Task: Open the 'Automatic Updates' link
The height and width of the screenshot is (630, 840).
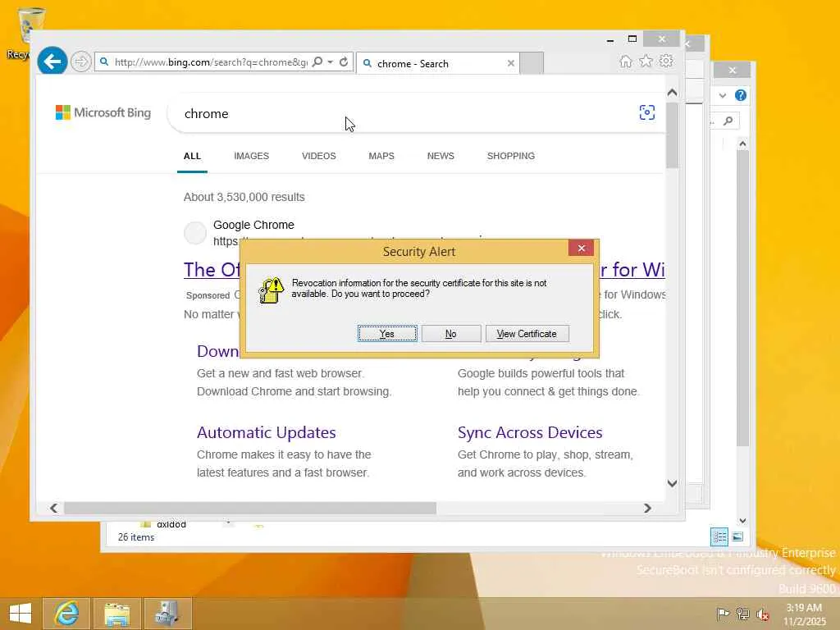Action: [267, 432]
